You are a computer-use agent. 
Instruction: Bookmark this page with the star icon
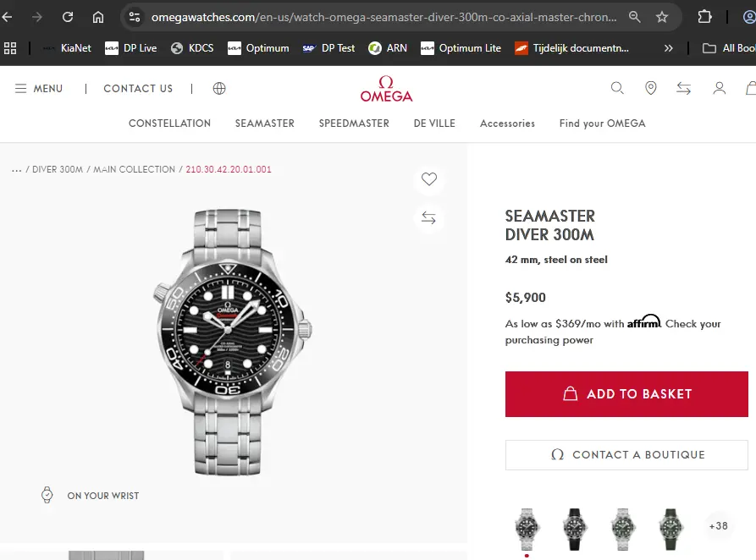tap(662, 17)
